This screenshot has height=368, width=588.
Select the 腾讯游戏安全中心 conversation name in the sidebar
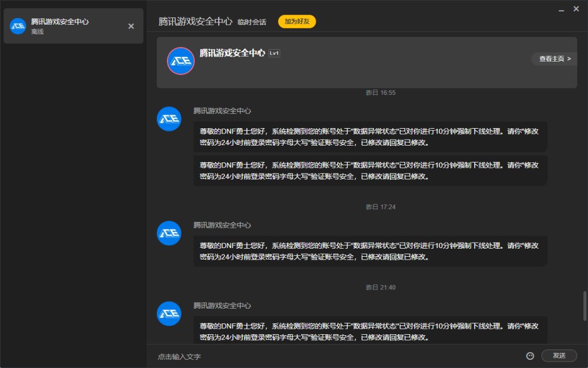coord(60,22)
